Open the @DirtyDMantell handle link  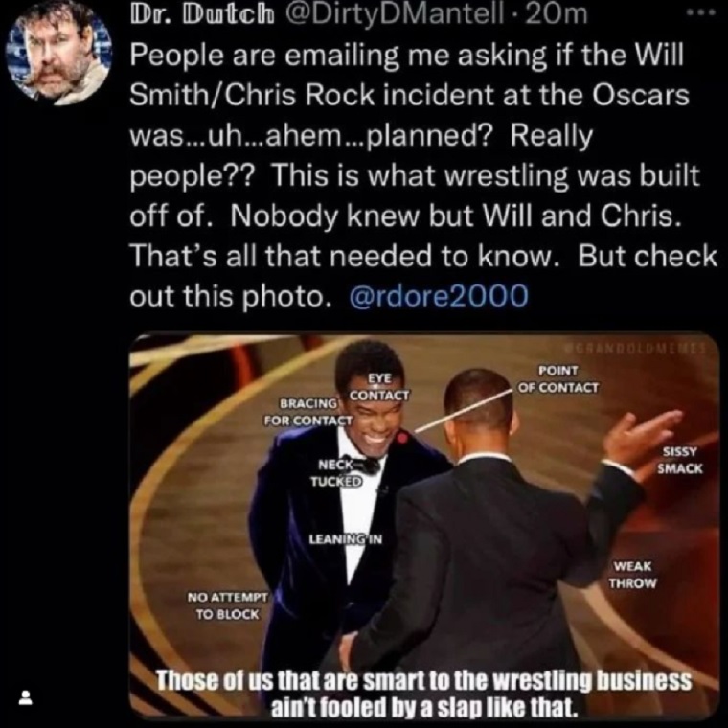point(395,14)
